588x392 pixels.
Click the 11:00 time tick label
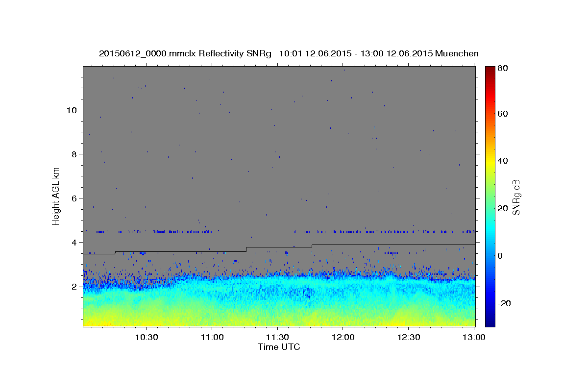click(212, 338)
